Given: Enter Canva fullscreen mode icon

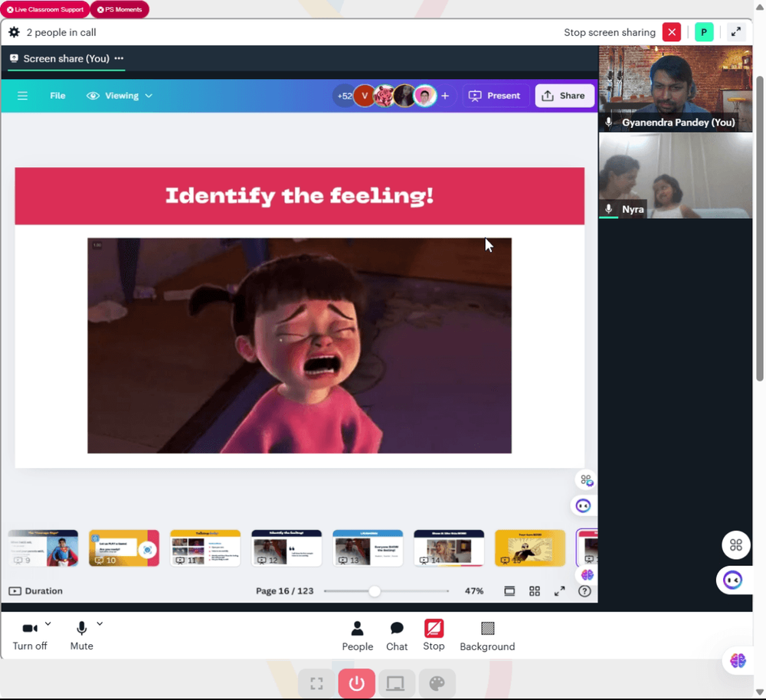Looking at the screenshot, I should pyautogui.click(x=559, y=591).
